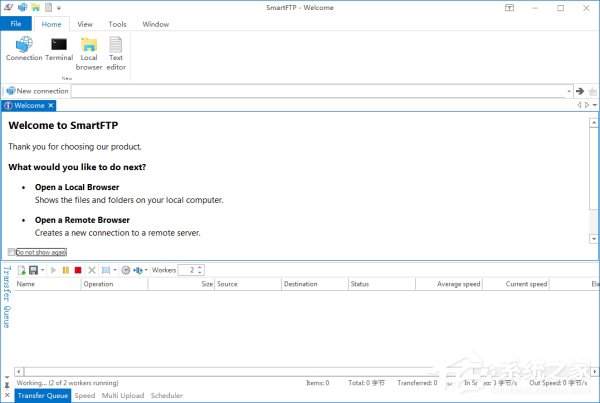Viewport: 600px width, 403px height.
Task: Click the select items icon in queue toolbar
Action: [106, 270]
